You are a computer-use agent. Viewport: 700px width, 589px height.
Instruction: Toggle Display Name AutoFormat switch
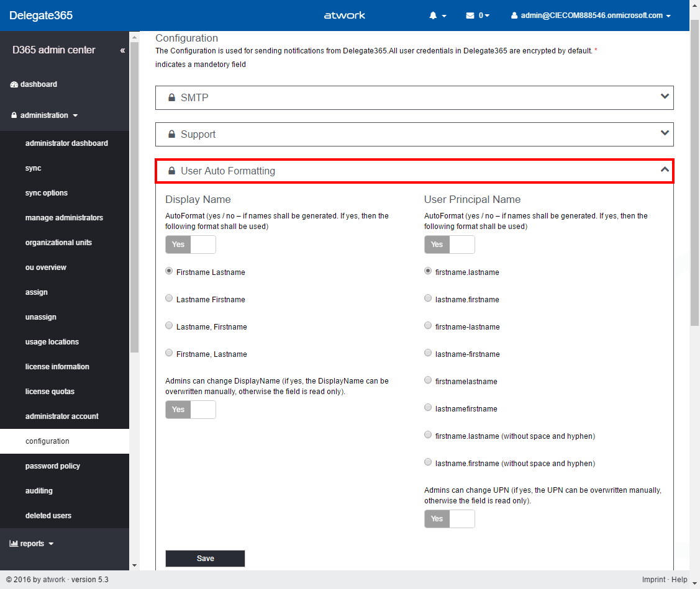tap(190, 245)
